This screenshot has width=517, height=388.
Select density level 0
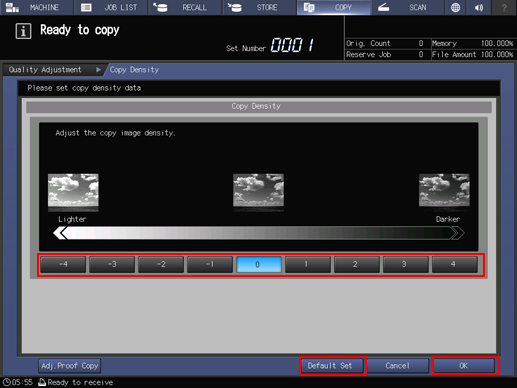pyautogui.click(x=259, y=264)
